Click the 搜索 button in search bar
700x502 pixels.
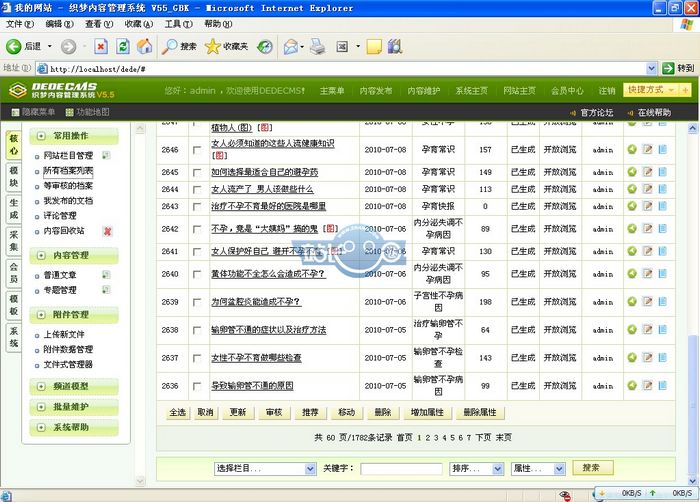click(x=592, y=468)
